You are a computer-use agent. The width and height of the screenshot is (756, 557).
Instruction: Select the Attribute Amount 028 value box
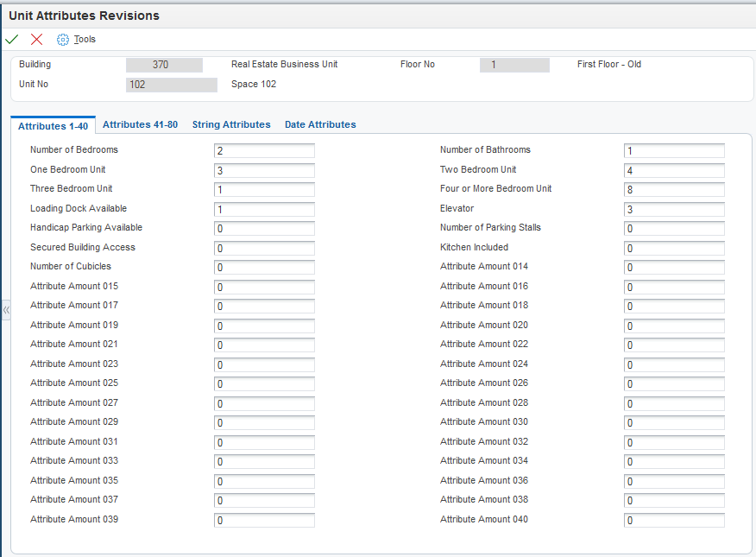point(674,404)
